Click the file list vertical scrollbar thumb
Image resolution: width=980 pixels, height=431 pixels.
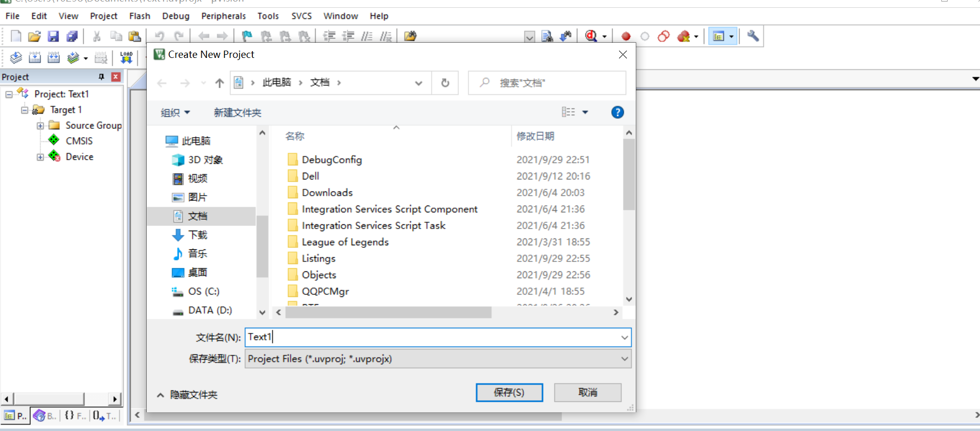coord(629,175)
